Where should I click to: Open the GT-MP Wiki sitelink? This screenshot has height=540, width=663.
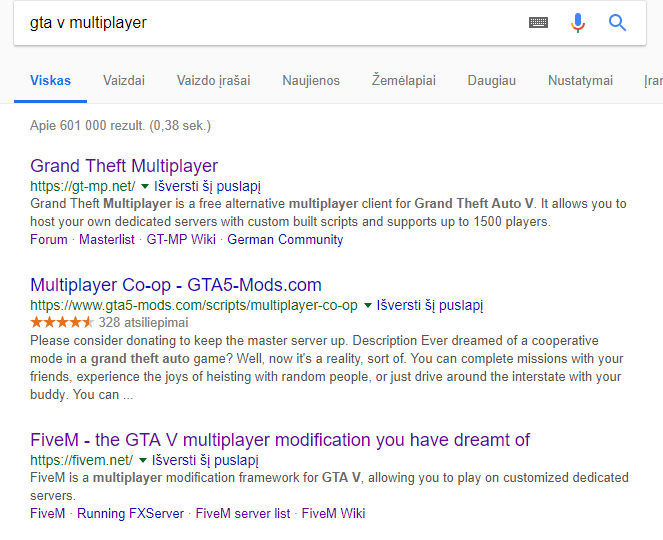coord(181,239)
